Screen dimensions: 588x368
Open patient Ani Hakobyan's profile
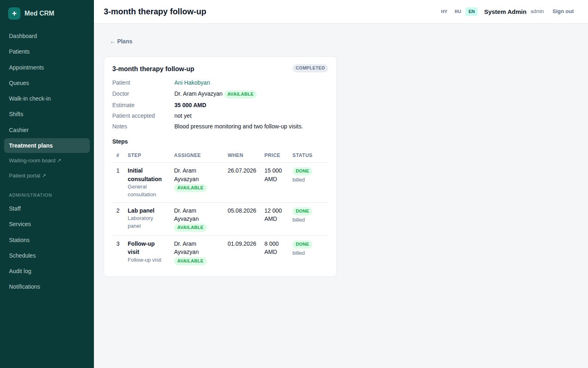192,83
